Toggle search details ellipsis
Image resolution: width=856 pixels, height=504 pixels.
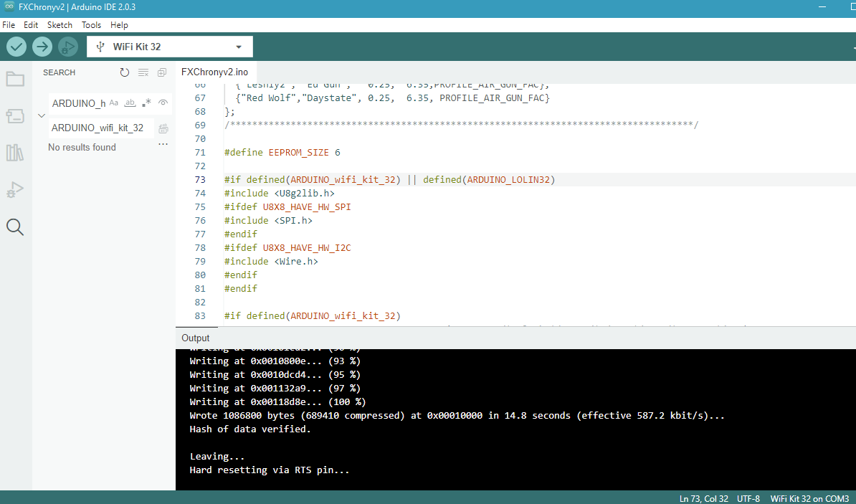point(163,145)
